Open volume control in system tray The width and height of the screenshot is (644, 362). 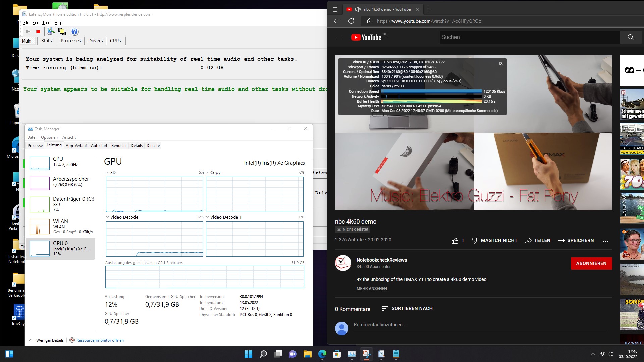point(611,354)
